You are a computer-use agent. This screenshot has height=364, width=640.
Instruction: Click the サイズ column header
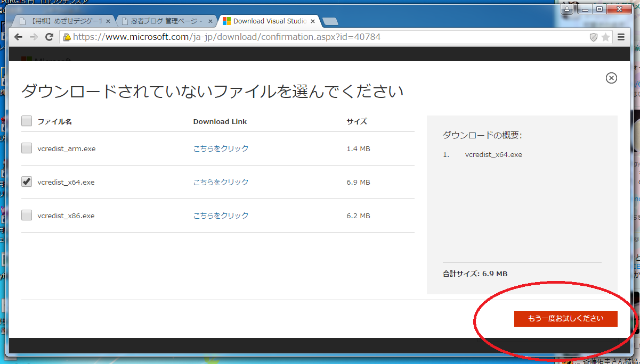pos(357,121)
